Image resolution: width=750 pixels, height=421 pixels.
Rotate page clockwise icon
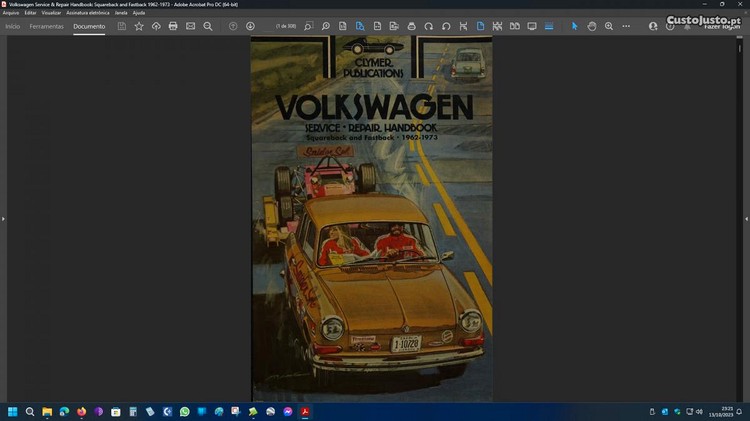(429, 26)
